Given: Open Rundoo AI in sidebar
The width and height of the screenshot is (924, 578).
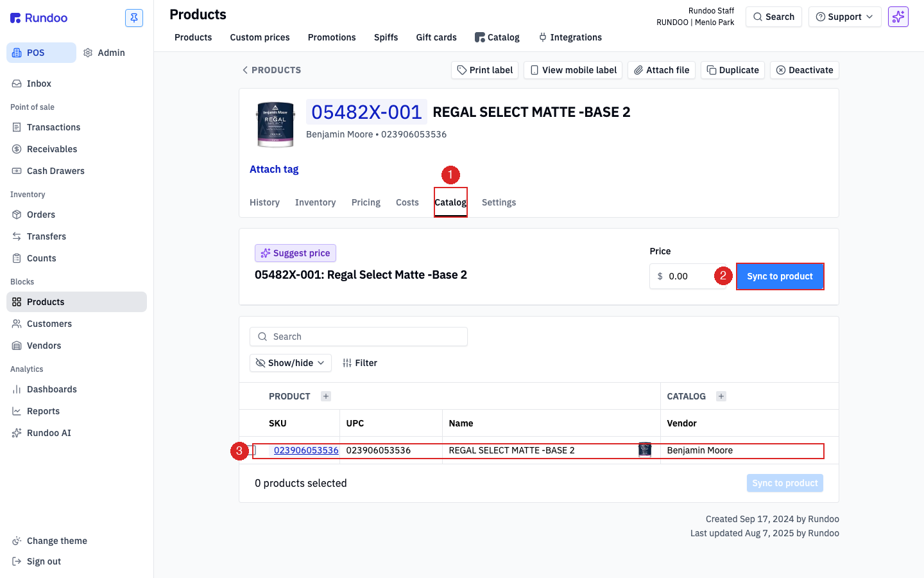Looking at the screenshot, I should [77, 433].
